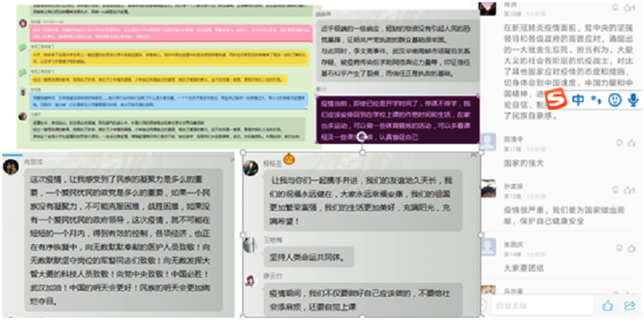Toggle the 中 Chinese input mode button

click(x=578, y=100)
